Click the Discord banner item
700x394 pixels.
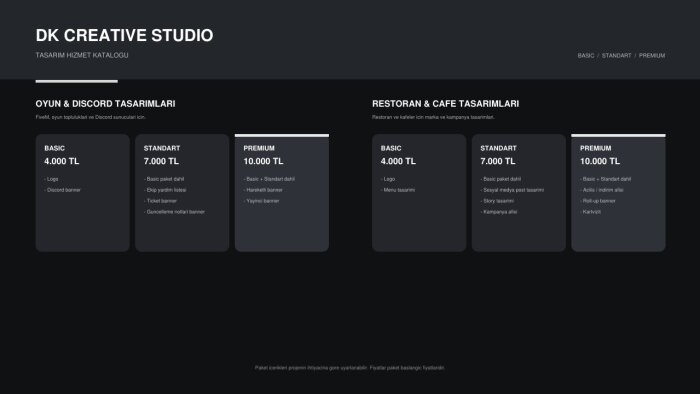pyautogui.click(x=62, y=190)
